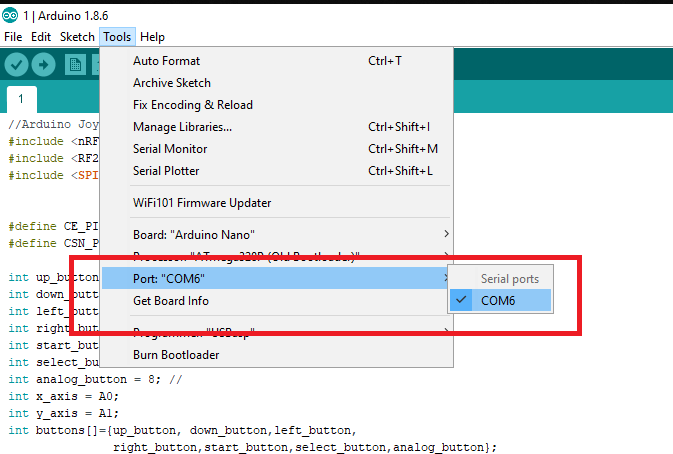This screenshot has width=673, height=454.
Task: Open the File menu
Action: click(x=13, y=36)
